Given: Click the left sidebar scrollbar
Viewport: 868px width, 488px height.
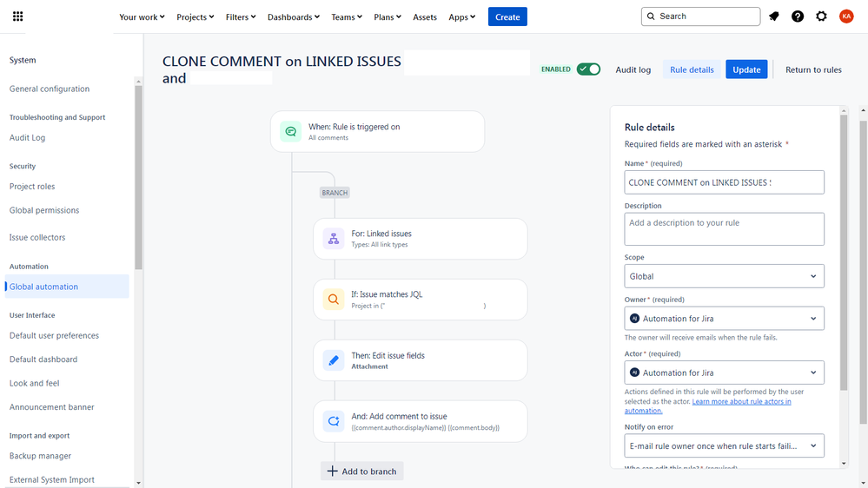Looking at the screenshot, I should (x=138, y=177).
